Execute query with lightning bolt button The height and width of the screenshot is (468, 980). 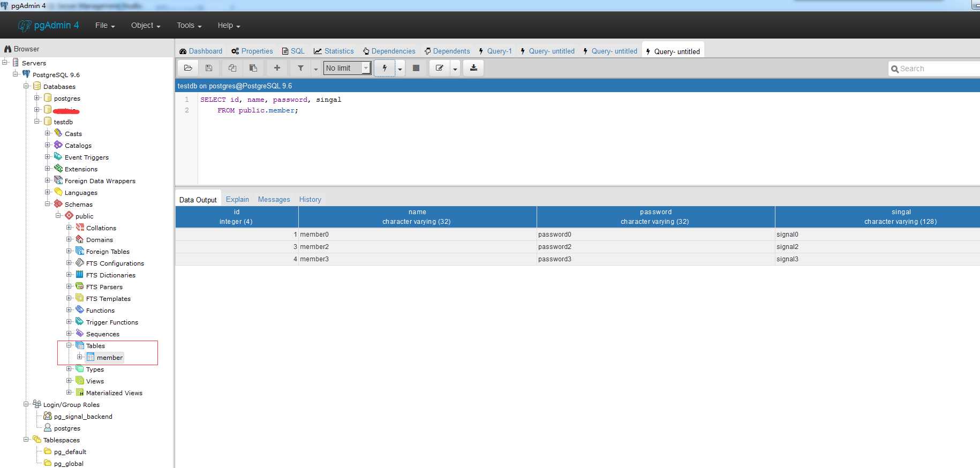(385, 68)
